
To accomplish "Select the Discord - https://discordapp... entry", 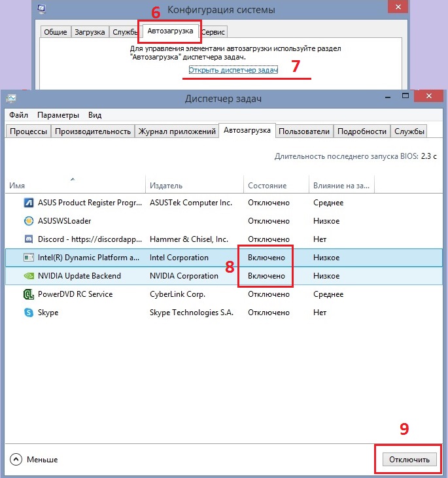I will (x=90, y=239).
